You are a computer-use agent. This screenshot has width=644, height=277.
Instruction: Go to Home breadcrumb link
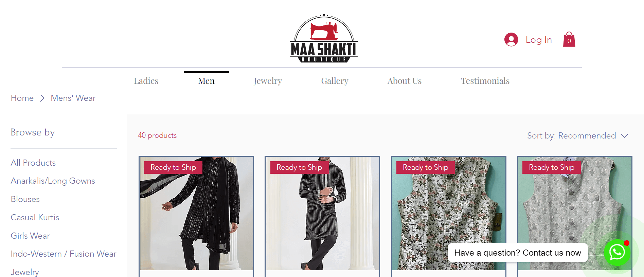click(22, 98)
